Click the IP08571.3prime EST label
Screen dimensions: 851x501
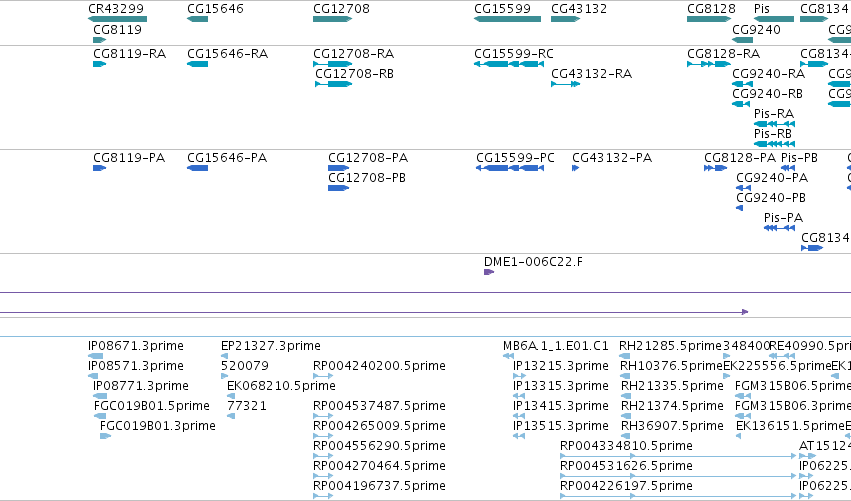136,365
